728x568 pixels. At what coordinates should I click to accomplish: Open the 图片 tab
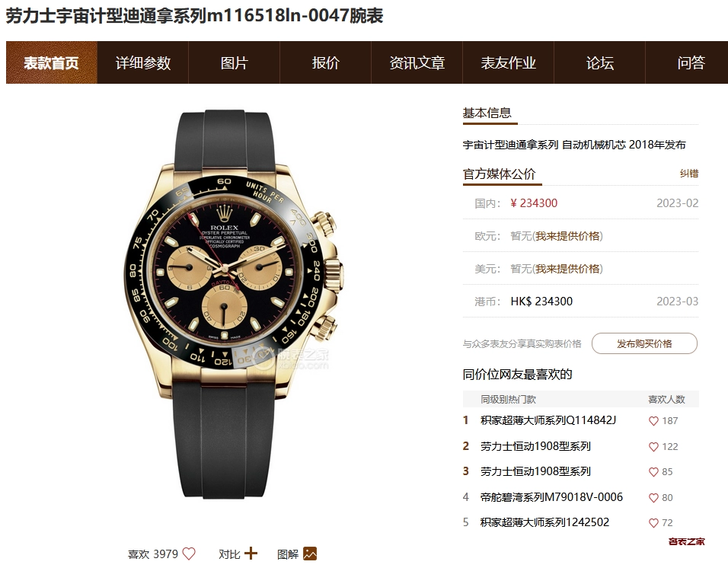[234, 62]
